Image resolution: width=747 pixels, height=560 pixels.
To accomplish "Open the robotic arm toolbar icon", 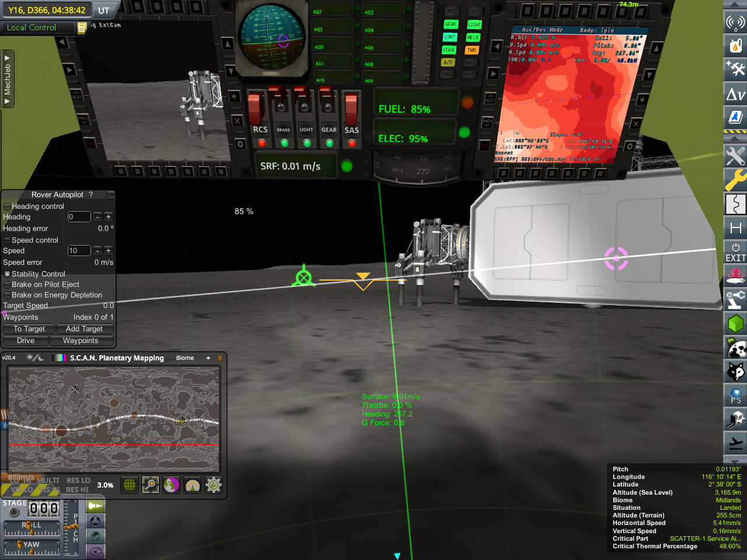I will coord(735,300).
